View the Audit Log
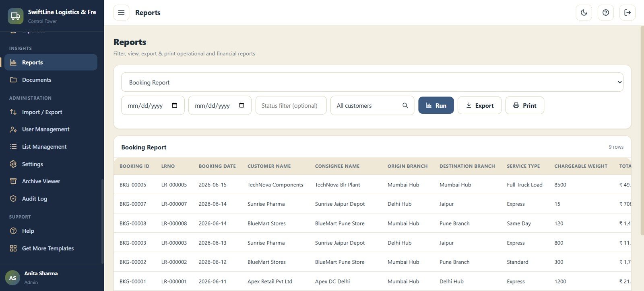This screenshot has height=291, width=644. pos(51,199)
